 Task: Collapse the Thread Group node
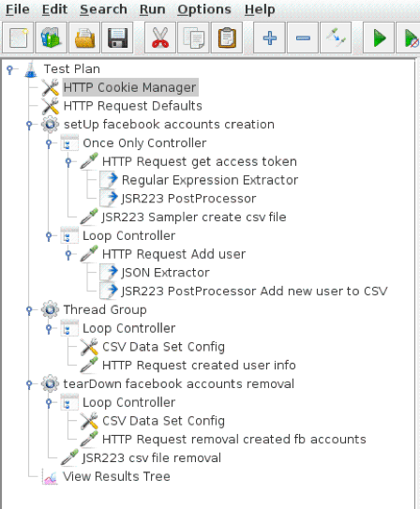[x=29, y=310]
